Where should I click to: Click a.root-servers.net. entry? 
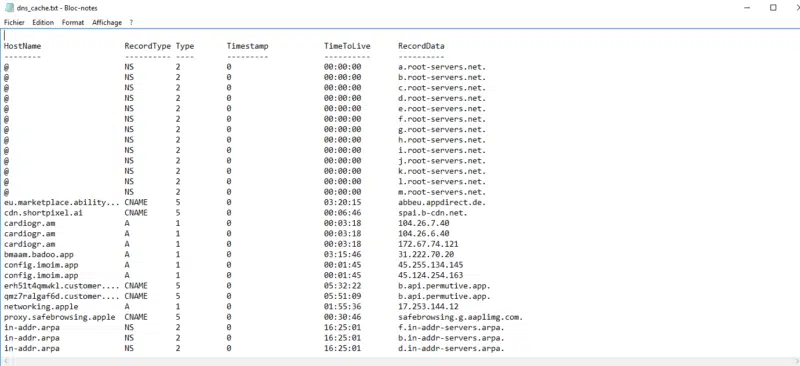442,67
